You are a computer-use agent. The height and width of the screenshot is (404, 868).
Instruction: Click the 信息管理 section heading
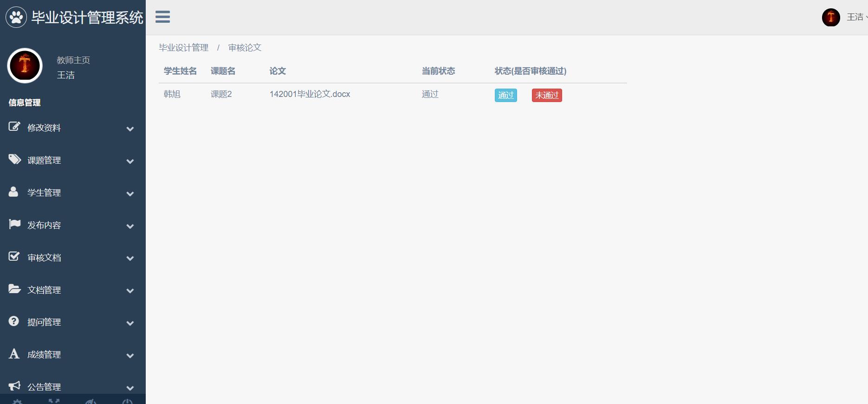point(25,103)
